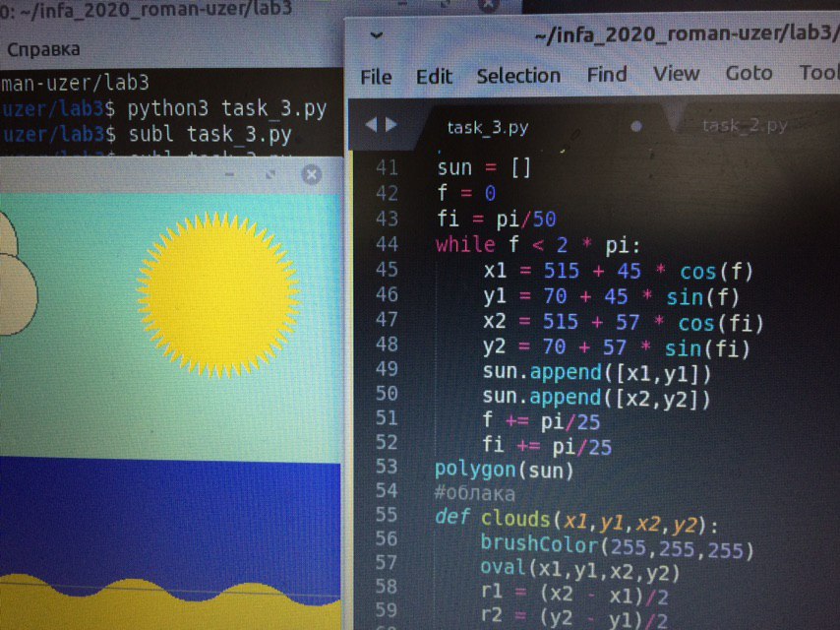Click the 'while f < 2 * pi:' line
This screenshot has width=840, height=630.
pyautogui.click(x=538, y=245)
